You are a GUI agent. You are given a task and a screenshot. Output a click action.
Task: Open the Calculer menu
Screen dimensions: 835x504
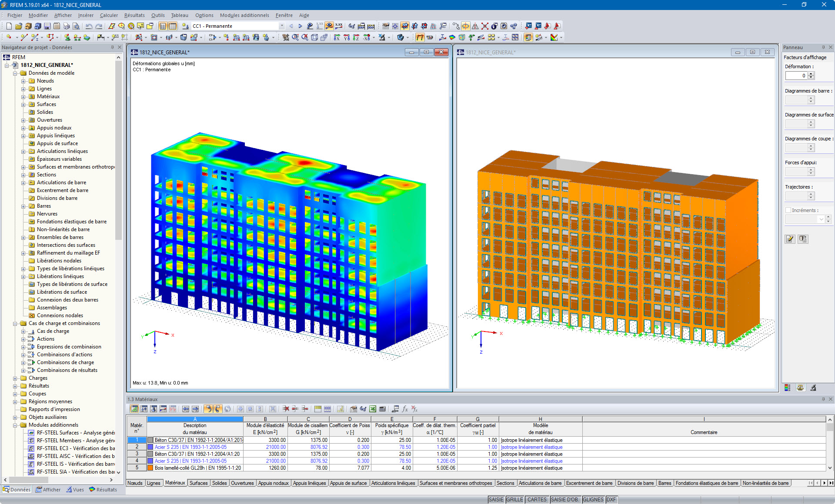pos(109,15)
